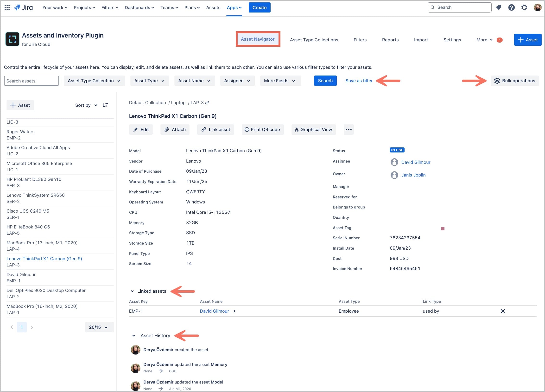This screenshot has height=392, width=545.
Task: Open the Apps menu in top navigation
Action: tap(234, 7)
